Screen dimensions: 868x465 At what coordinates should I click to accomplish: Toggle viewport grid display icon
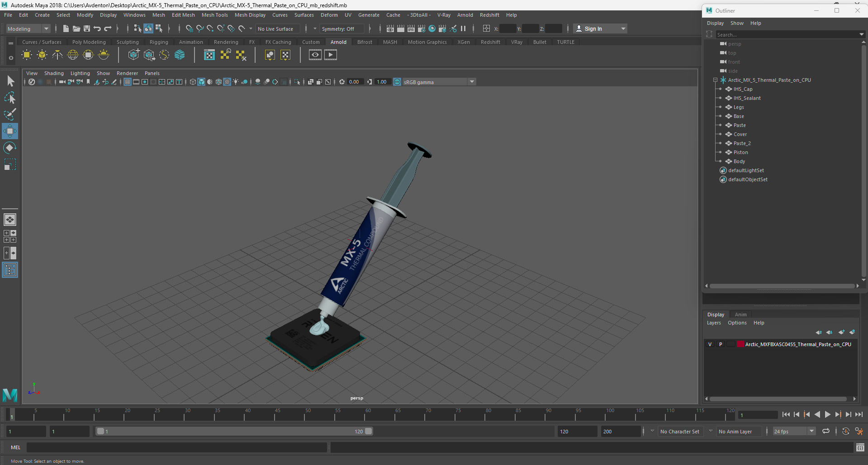point(128,82)
